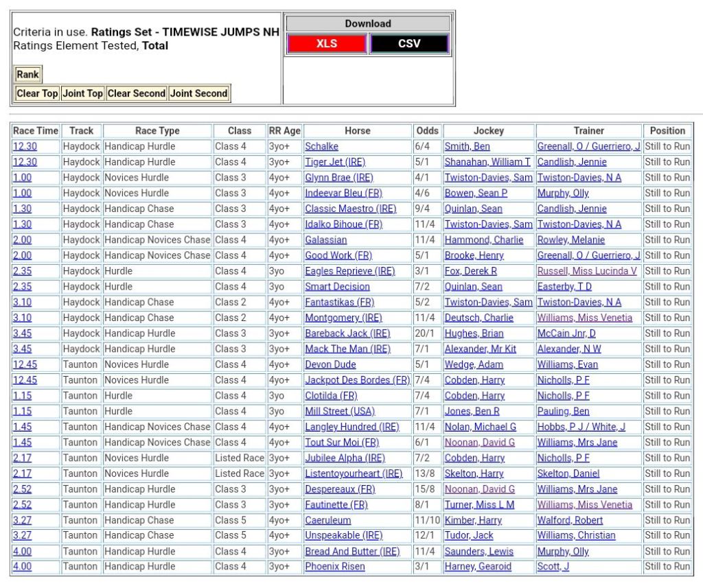Open jockey Deutsch, Charlie link
Viewport: 703px width, 588px height.
(479, 318)
